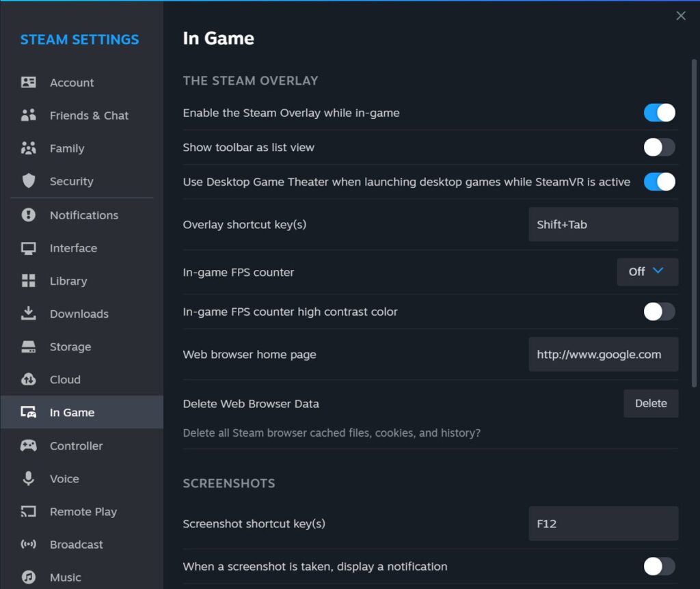The image size is (700, 589).
Task: Click the Overlay shortcut key Shift+Tab field
Action: (603, 224)
